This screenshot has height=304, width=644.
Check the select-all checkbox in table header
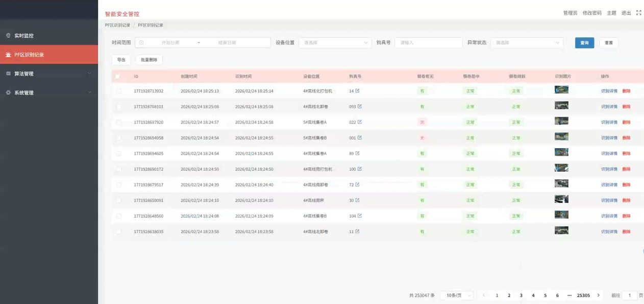pyautogui.click(x=118, y=77)
